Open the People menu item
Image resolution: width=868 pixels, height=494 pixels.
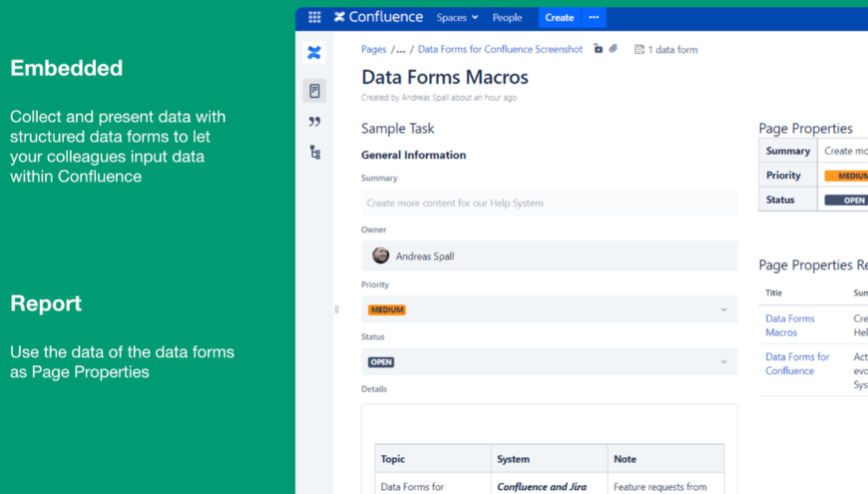click(x=507, y=17)
